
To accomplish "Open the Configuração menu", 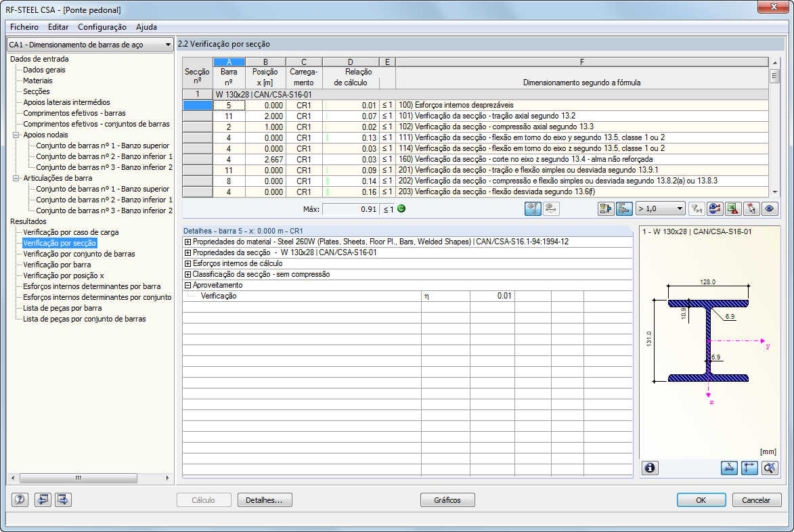I will (102, 27).
